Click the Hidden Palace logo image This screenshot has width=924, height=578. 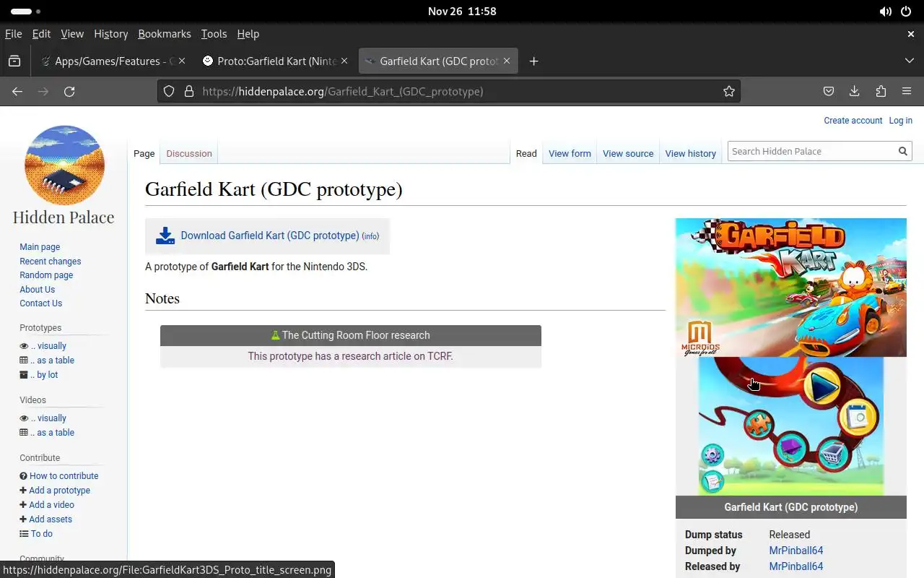64,165
